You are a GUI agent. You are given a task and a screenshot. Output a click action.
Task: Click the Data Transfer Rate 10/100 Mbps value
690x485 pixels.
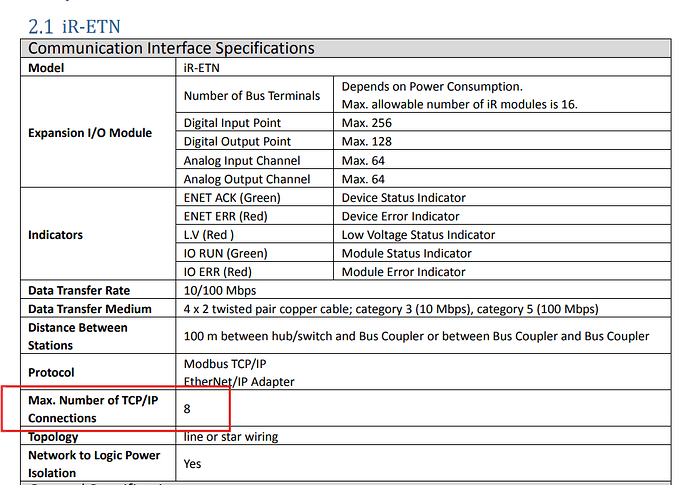220,290
